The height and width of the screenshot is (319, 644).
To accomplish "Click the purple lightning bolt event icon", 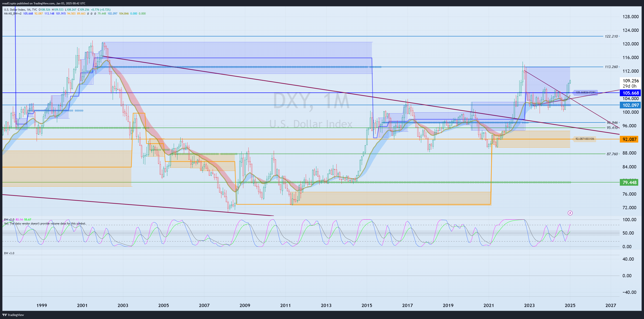I will pyautogui.click(x=570, y=213).
